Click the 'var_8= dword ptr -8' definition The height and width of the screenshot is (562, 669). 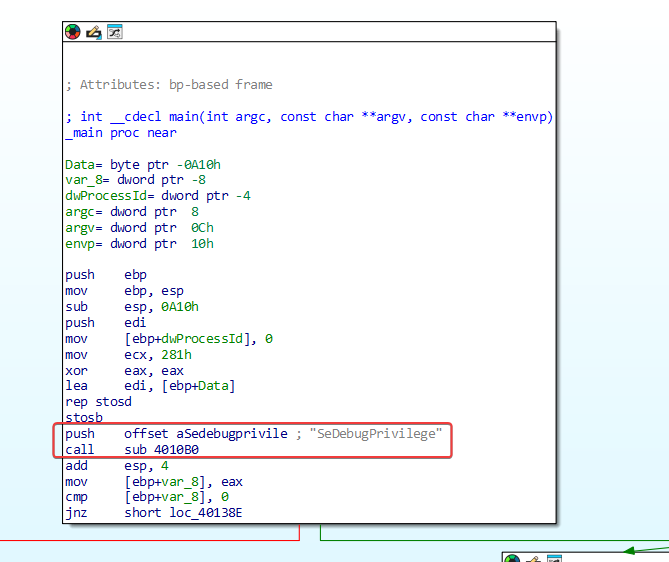tap(136, 180)
